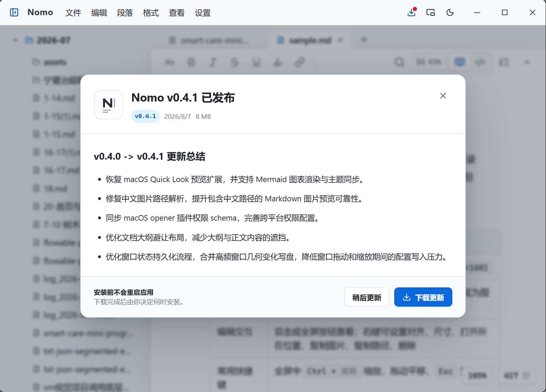Image resolution: width=546 pixels, height=392 pixels.
Task: Click the 稍后更新 button
Action: tap(367, 297)
